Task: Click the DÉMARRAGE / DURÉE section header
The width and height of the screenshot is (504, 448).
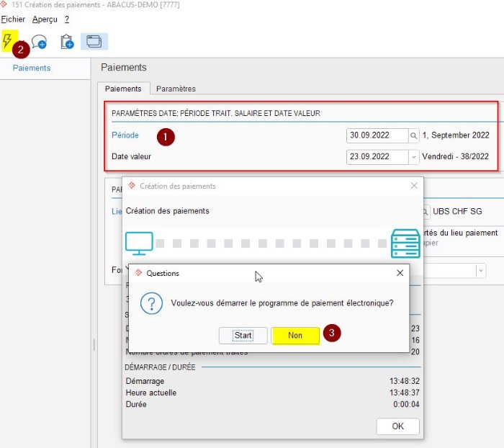Action: (160, 367)
